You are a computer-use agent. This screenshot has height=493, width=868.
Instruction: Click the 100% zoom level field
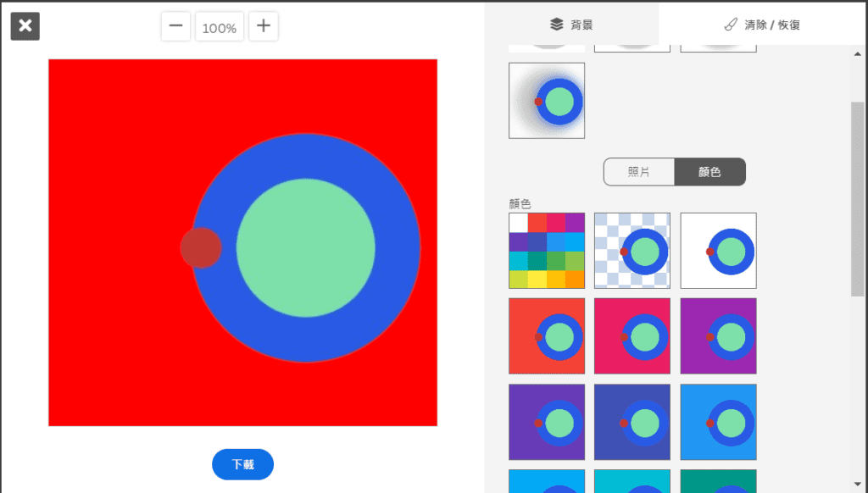[220, 26]
